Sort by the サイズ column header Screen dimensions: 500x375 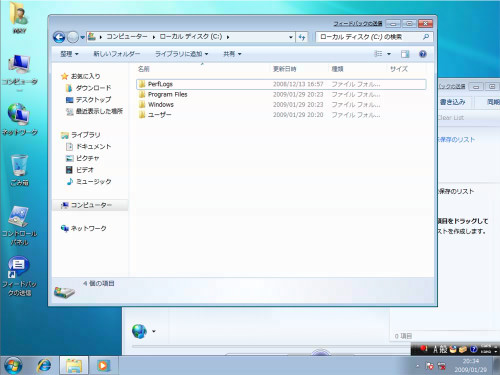(x=406, y=69)
